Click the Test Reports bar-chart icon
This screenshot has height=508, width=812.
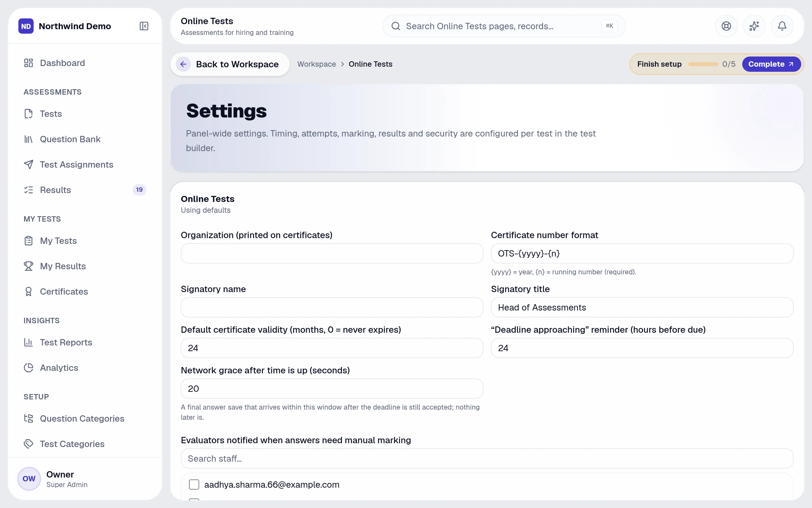point(29,342)
